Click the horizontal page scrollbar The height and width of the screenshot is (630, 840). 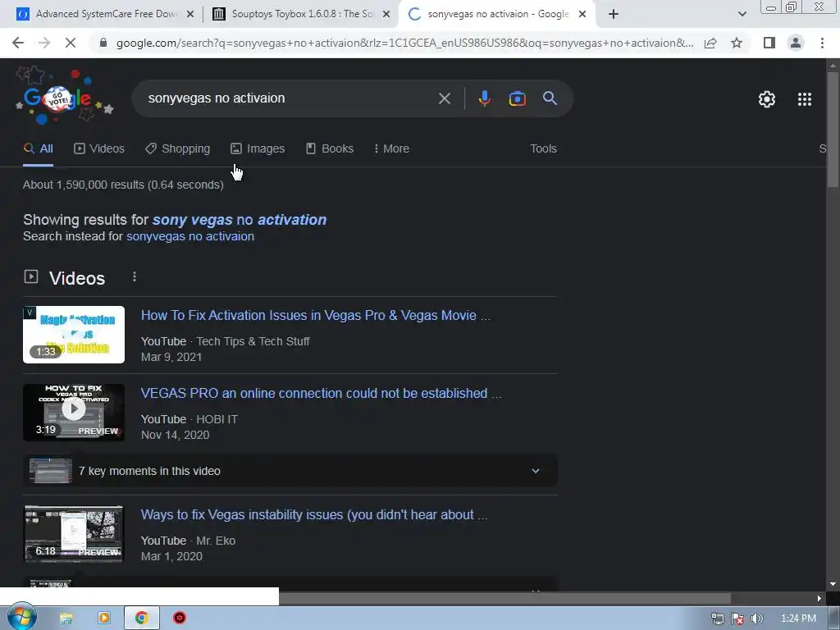(504, 598)
